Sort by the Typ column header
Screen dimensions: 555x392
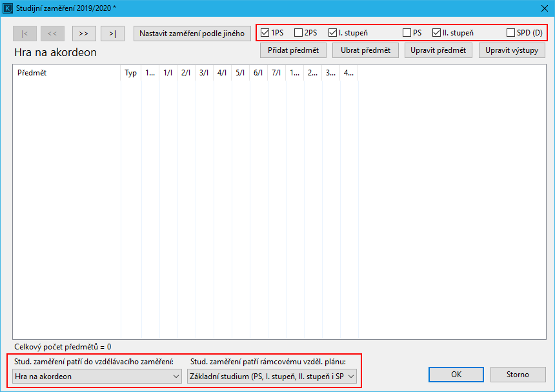coord(130,73)
